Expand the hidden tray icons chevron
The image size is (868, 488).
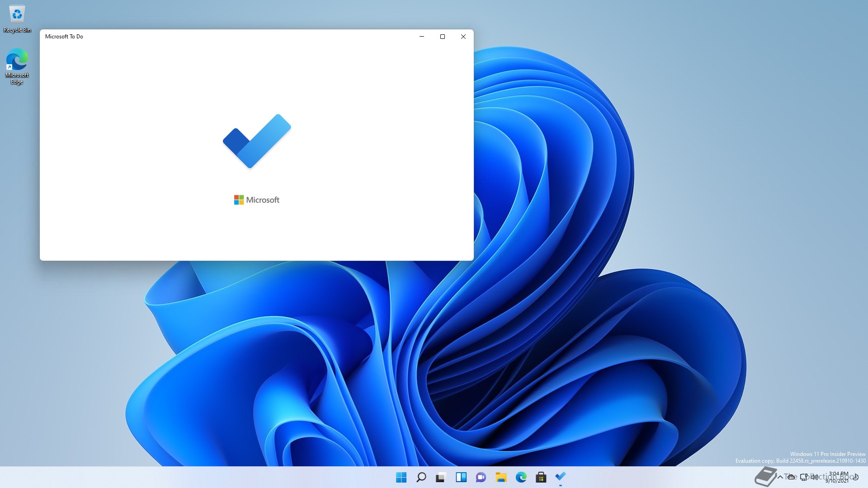pos(780,477)
